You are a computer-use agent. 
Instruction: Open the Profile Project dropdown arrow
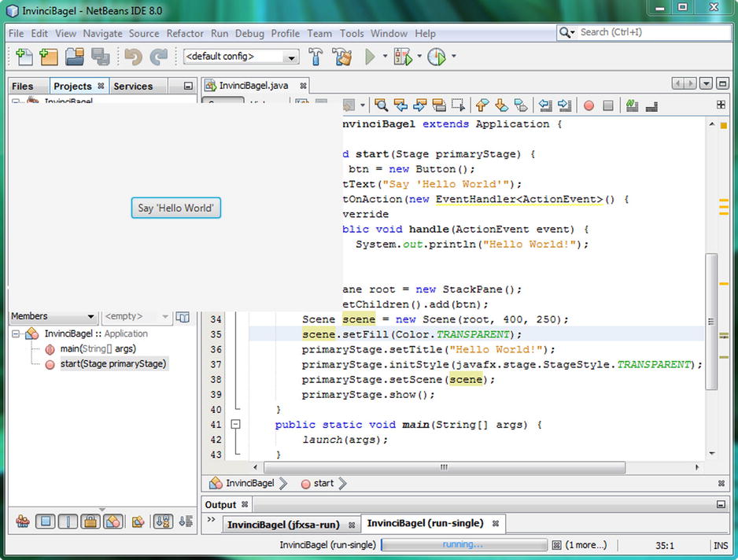point(454,57)
